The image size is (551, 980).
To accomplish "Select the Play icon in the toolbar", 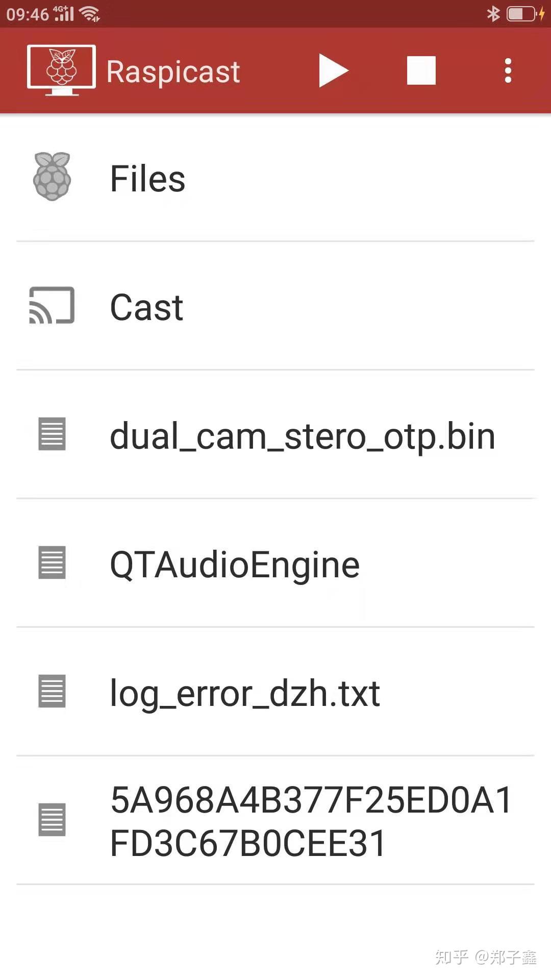I will click(333, 70).
